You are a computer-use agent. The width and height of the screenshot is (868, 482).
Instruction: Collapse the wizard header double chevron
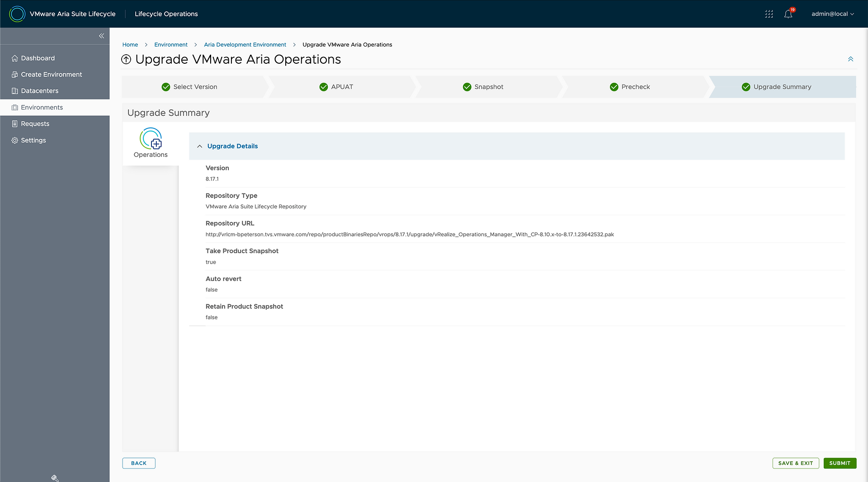point(850,59)
